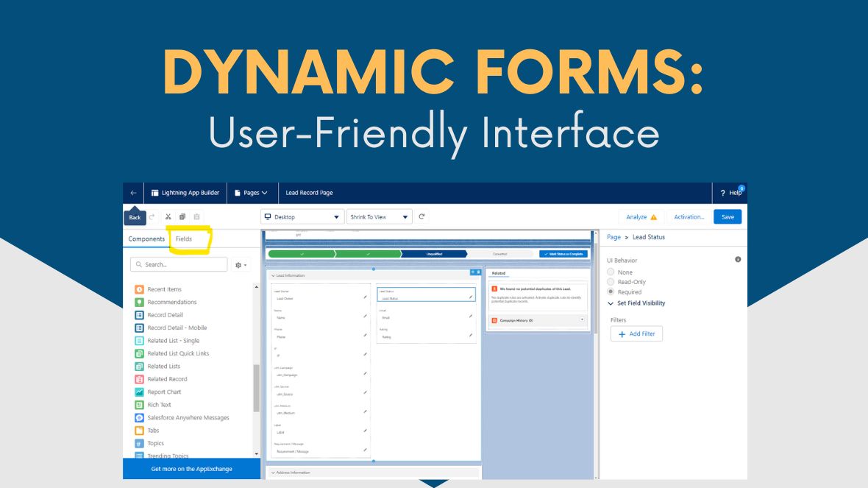The height and width of the screenshot is (488, 868).
Task: Click the delete icon on the Lead Information section
Action: (x=478, y=272)
